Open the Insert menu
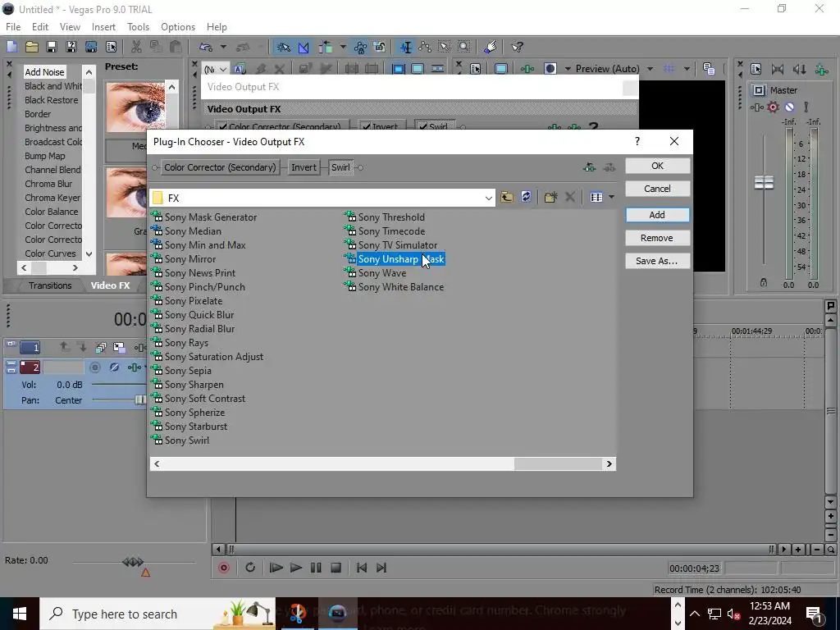The image size is (840, 630). [103, 27]
